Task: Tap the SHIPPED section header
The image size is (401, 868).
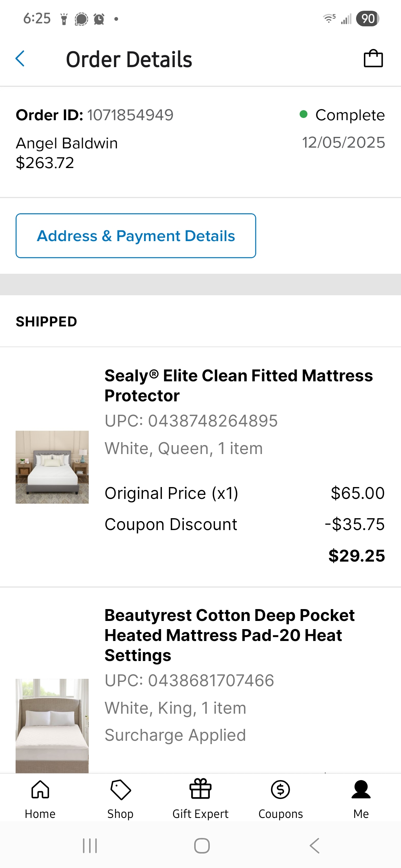Action: pos(46,322)
